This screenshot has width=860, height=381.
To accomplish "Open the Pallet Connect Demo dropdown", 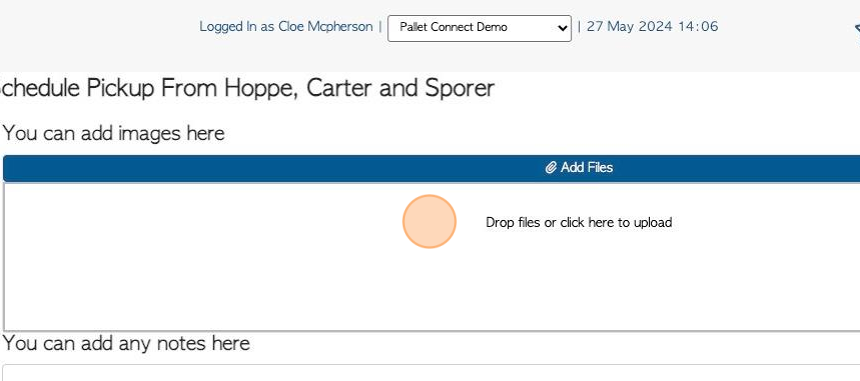I will point(479,27).
